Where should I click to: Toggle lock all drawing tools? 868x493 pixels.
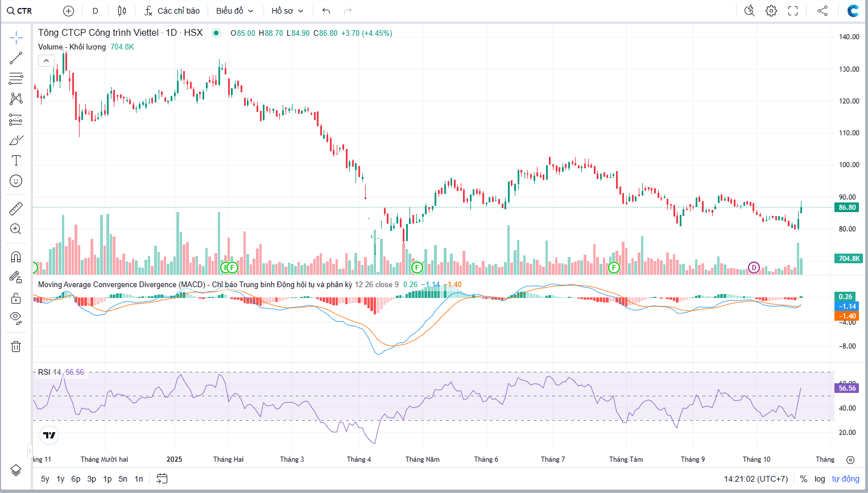click(16, 298)
